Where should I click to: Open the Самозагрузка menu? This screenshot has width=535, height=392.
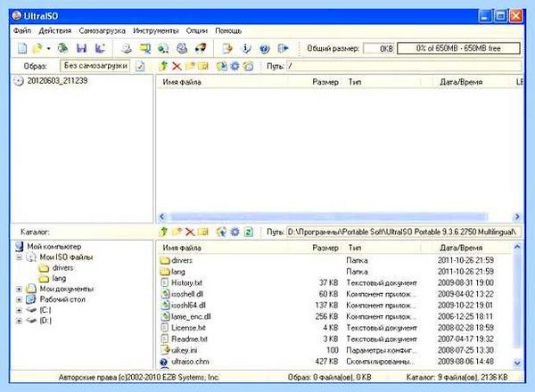tap(102, 31)
